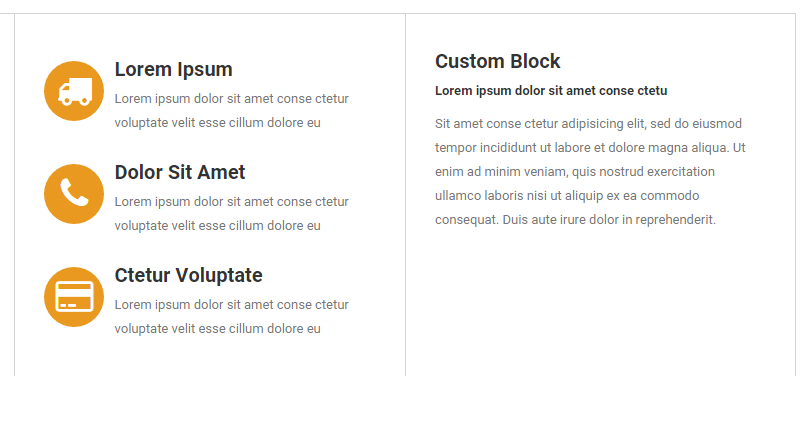This screenshot has height=423, width=812.
Task: Click description text below Lorem Ipsum heading
Action: pos(231,110)
